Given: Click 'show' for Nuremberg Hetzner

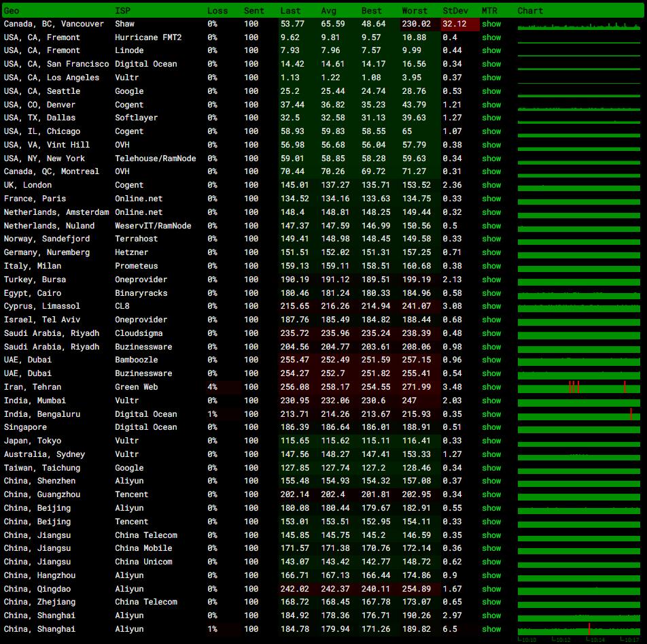Looking at the screenshot, I should coord(491,252).
